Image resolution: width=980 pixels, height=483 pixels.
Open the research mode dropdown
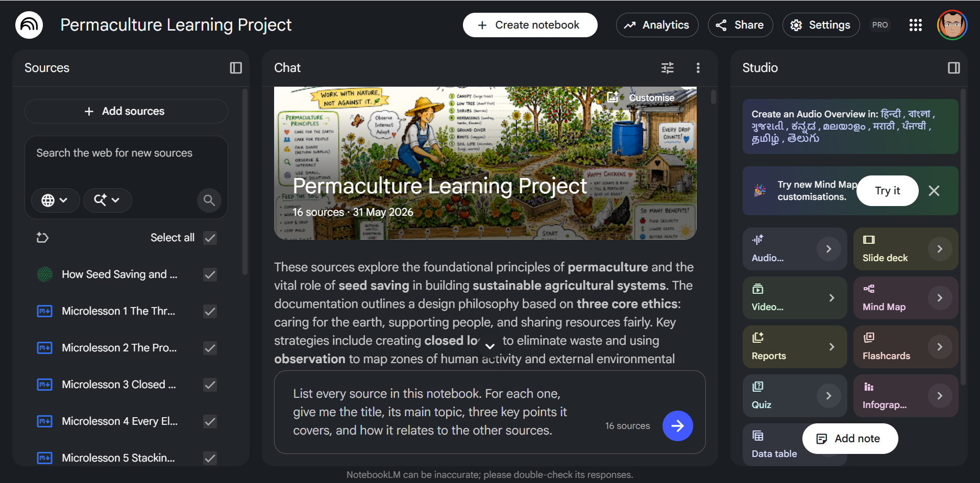click(107, 200)
